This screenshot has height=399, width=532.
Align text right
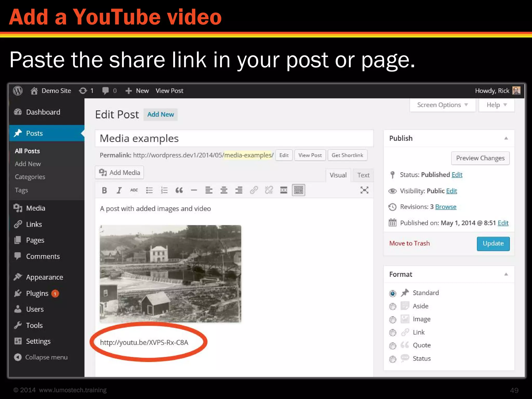(x=239, y=190)
